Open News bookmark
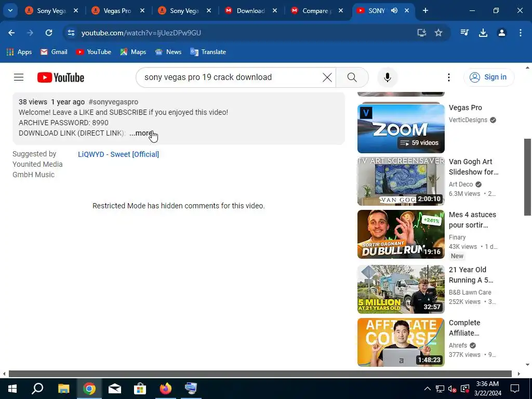The height and width of the screenshot is (399, 532). pyautogui.click(x=168, y=52)
